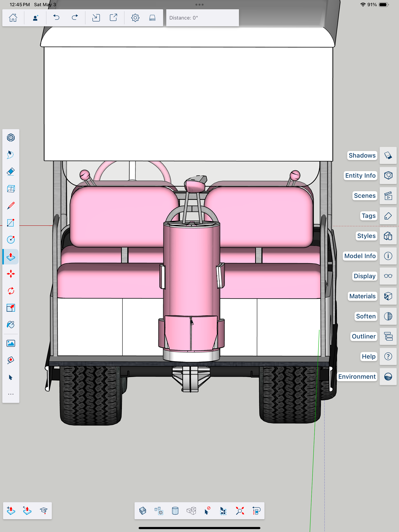This screenshot has width=399, height=532.
Task: Tap the Distance measurement input field
Action: coord(202,18)
